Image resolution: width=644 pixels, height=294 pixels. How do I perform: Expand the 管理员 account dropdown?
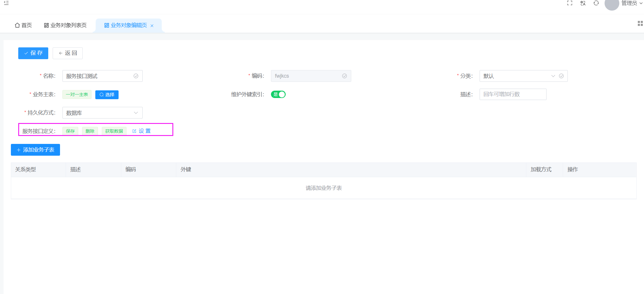pos(632,3)
